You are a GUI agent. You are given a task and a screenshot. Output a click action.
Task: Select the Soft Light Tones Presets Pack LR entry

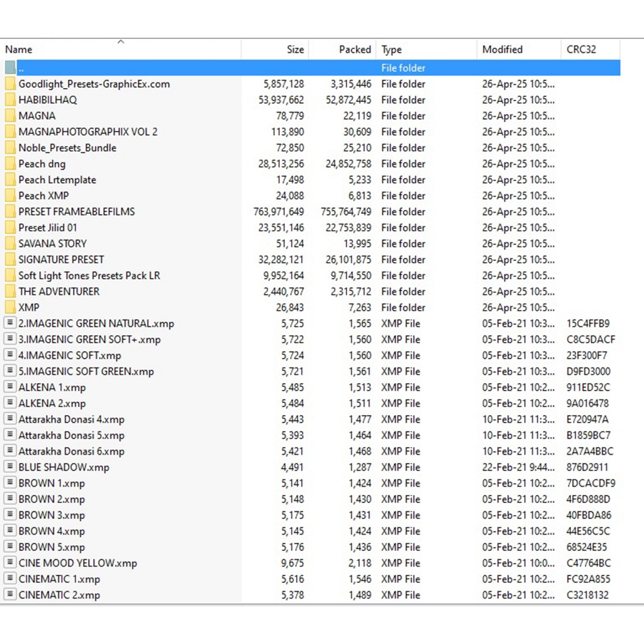click(x=89, y=275)
